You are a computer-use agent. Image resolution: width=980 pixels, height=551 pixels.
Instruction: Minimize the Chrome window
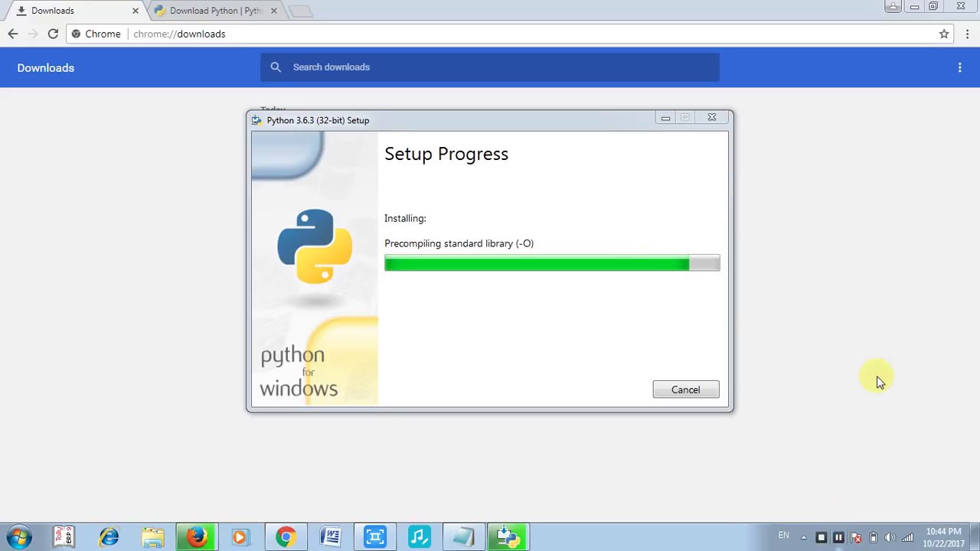click(x=914, y=6)
